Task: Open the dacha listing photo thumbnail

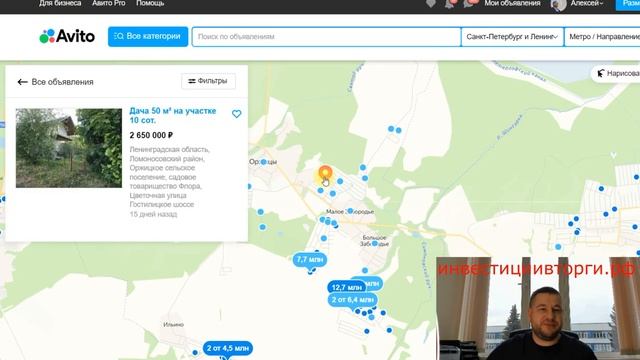Action: point(69,148)
